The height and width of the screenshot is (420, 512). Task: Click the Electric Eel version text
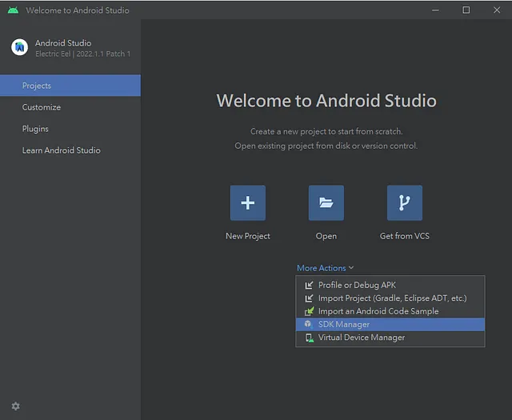pyautogui.click(x=82, y=54)
